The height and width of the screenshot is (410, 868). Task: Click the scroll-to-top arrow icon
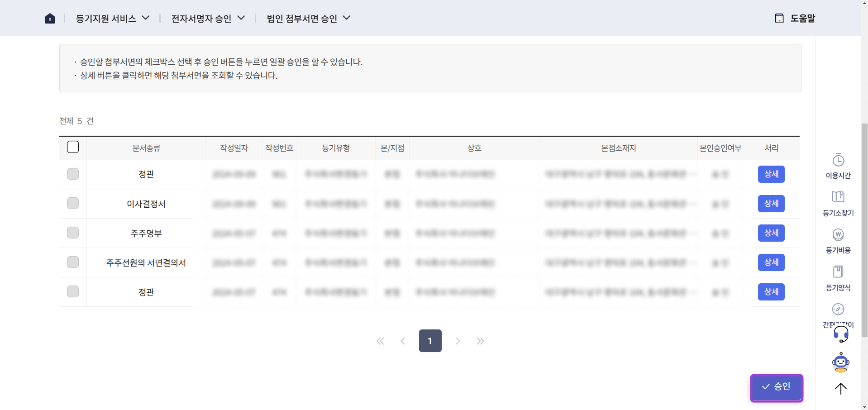(840, 388)
